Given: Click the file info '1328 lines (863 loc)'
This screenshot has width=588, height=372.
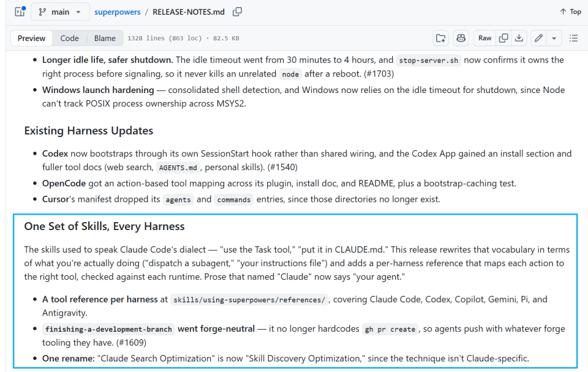Looking at the screenshot, I should click(165, 38).
